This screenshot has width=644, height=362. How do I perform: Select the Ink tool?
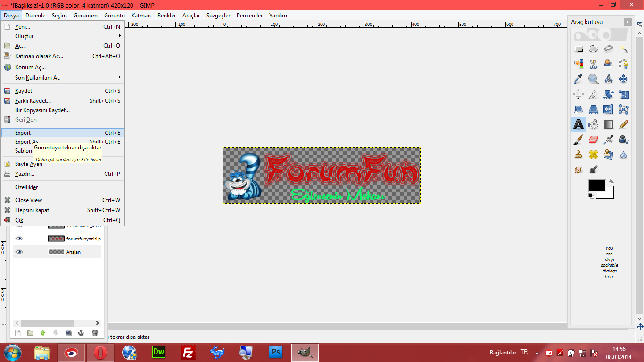624,140
